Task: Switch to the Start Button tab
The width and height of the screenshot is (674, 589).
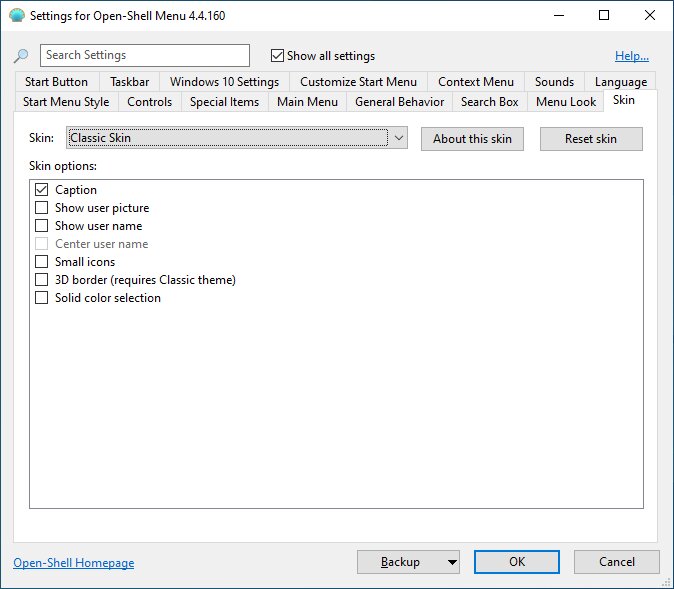Action: (56, 82)
